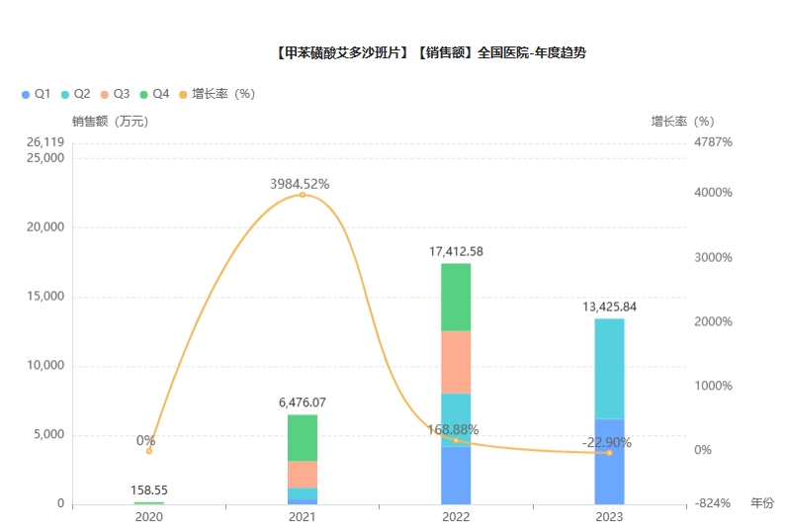Click the blue Q1 segment of 2023 bar
This screenshot has height=532, width=786.
click(x=609, y=461)
